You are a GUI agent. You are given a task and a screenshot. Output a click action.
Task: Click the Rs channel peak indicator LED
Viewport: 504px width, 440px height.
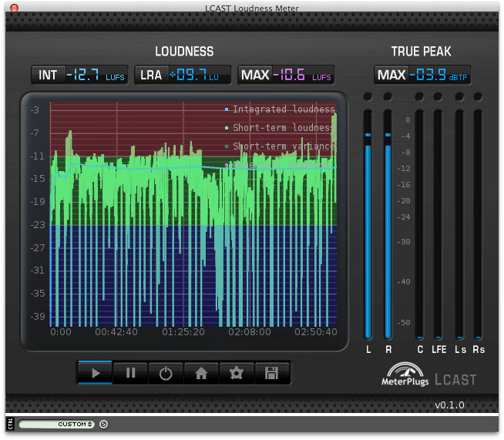click(x=478, y=96)
